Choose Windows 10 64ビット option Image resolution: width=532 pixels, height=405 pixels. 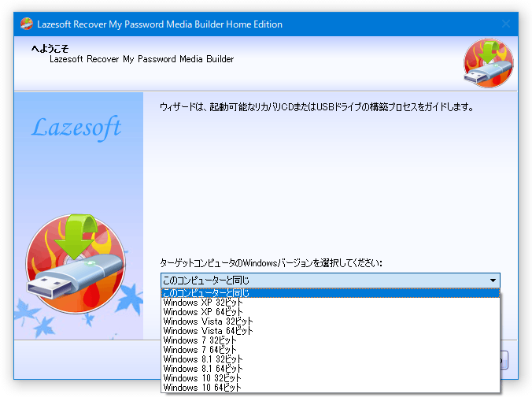331,388
